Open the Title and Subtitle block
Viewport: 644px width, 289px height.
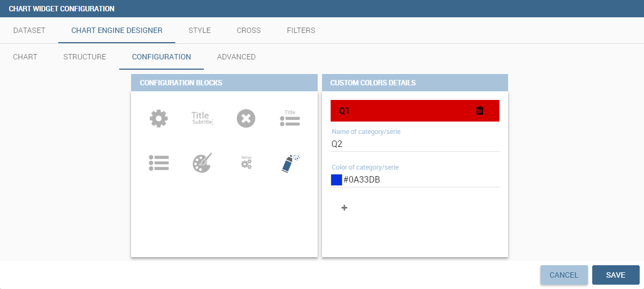pyautogui.click(x=202, y=118)
